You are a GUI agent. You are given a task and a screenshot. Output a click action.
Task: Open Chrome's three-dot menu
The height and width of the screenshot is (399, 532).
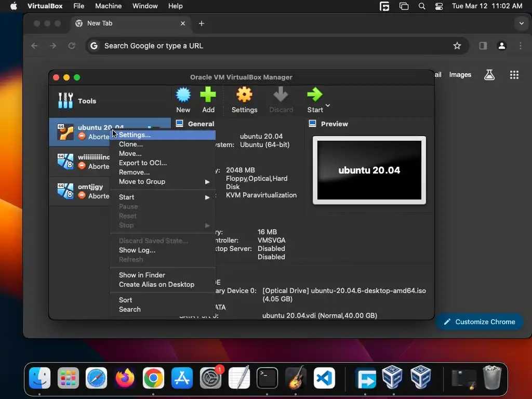tap(521, 46)
